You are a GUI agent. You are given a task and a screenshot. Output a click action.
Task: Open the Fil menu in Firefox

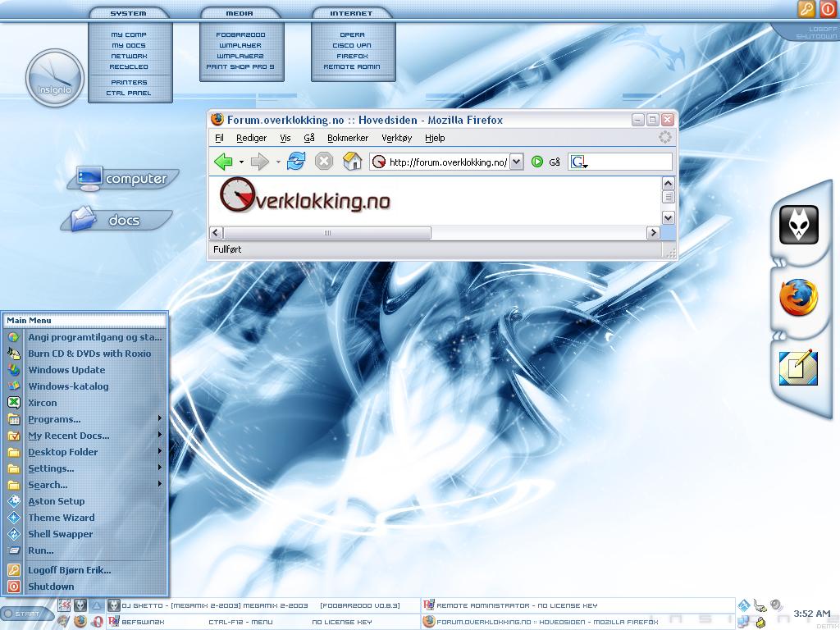(219, 138)
